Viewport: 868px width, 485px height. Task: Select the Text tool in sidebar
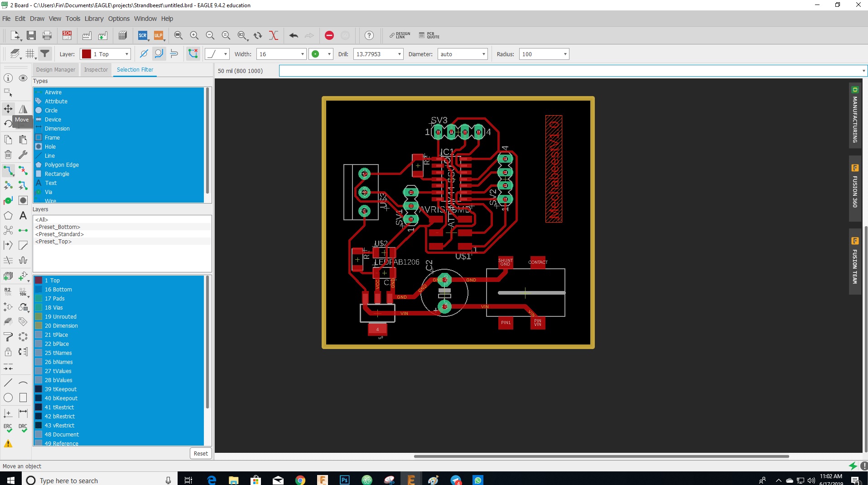[23, 216]
